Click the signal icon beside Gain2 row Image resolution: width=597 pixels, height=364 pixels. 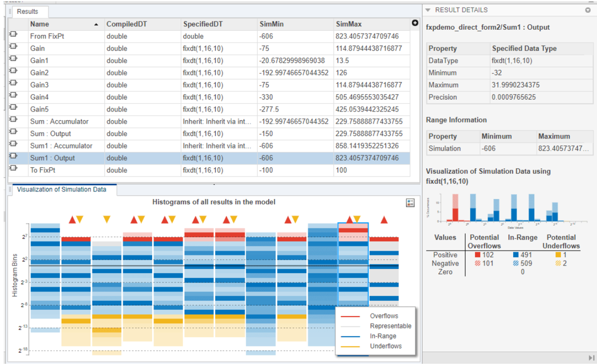pyautogui.click(x=13, y=71)
